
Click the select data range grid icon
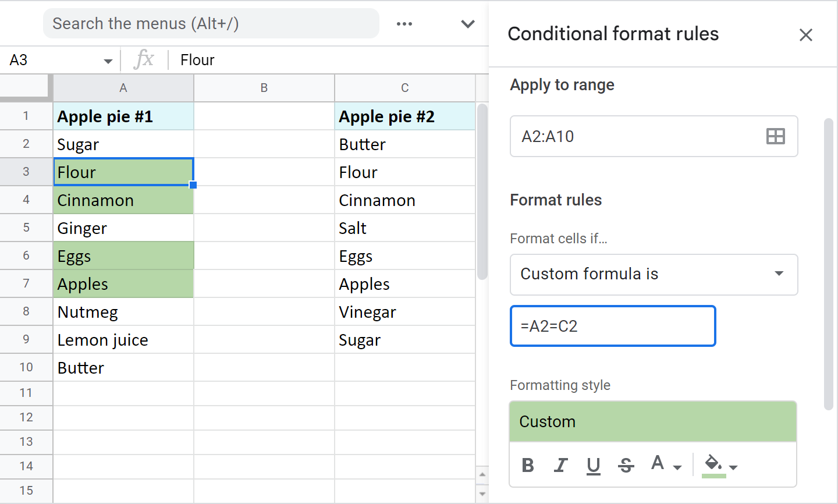click(x=776, y=137)
